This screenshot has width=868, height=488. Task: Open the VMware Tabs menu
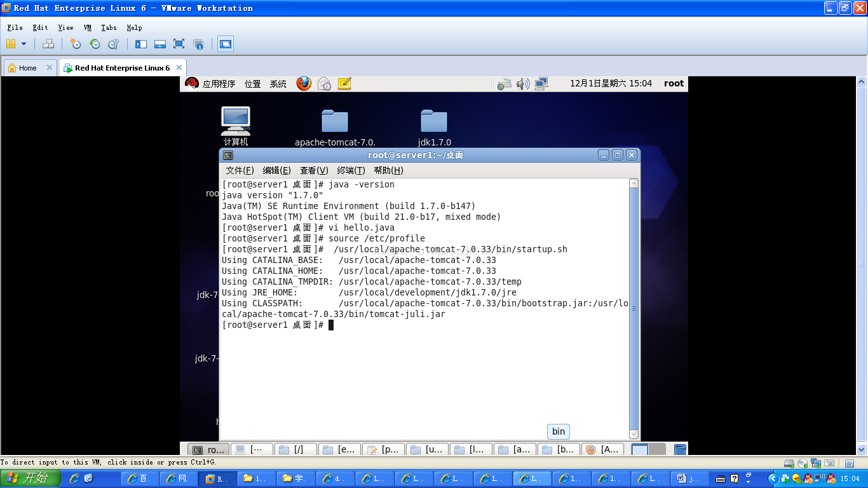(109, 28)
